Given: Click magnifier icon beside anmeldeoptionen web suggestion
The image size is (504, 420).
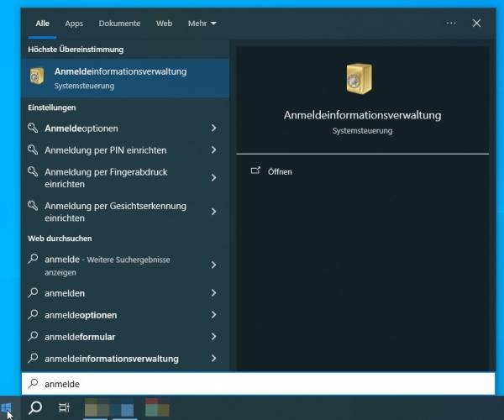Looking at the screenshot, I should tap(33, 315).
